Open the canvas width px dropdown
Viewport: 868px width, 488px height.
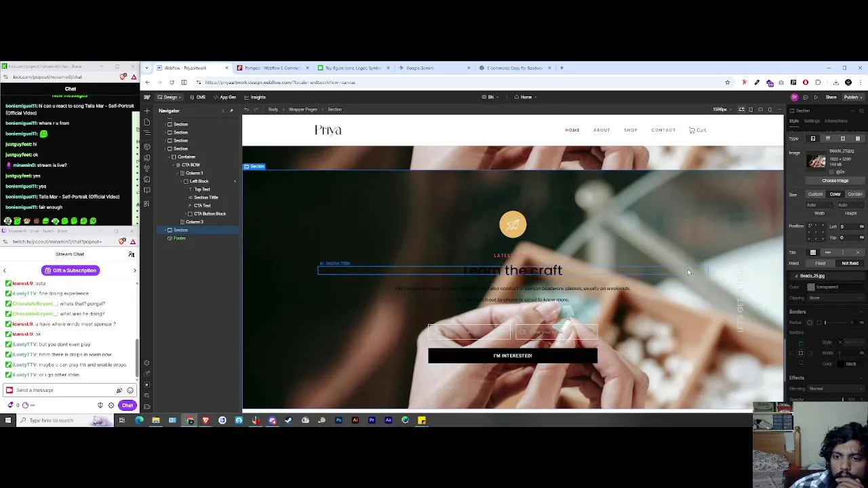pos(721,109)
